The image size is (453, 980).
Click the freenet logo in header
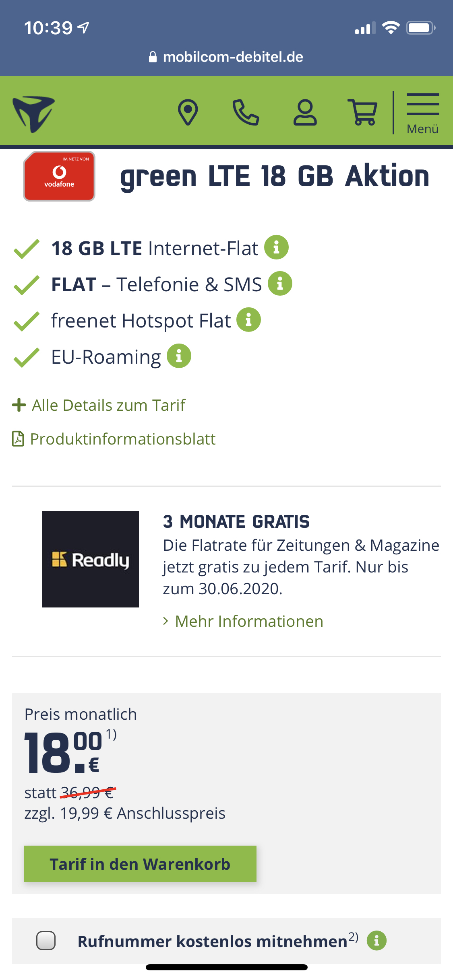[33, 114]
